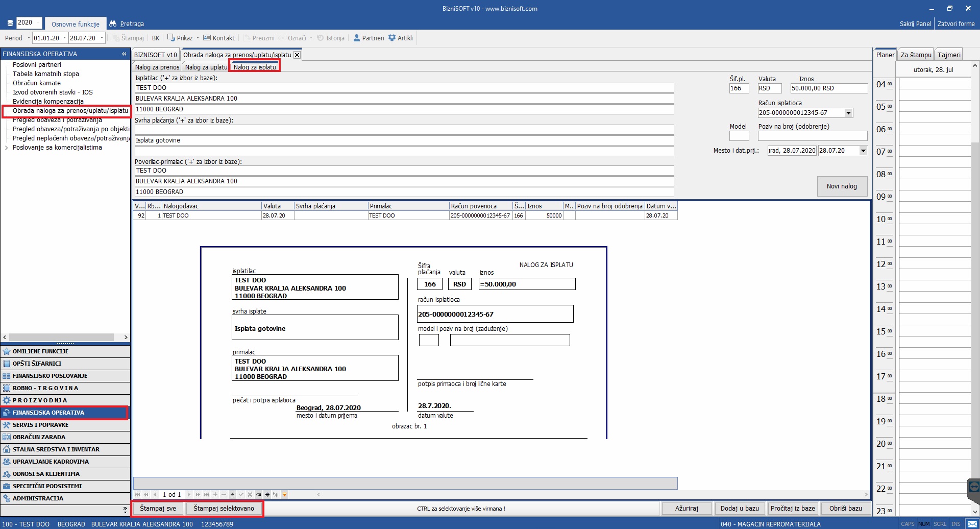The height and width of the screenshot is (529, 980).
Task: Switch to the Nalog za prenos tab
Action: tap(157, 67)
